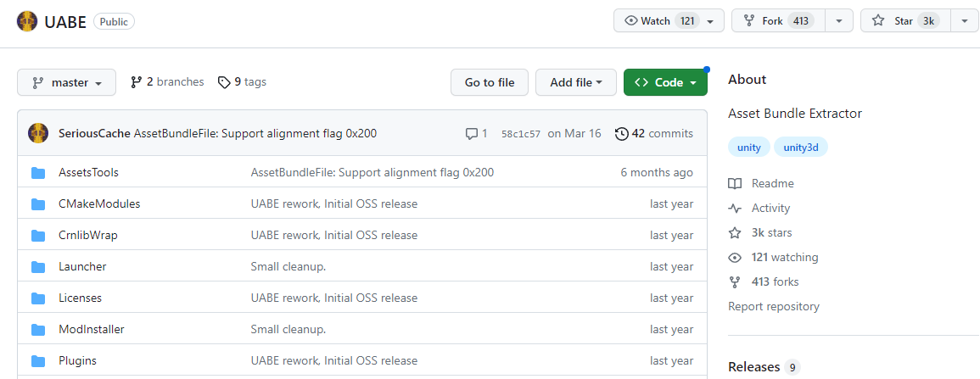The image size is (980, 379).
Task: Open the CrnlibWrap row commit message
Action: [333, 235]
